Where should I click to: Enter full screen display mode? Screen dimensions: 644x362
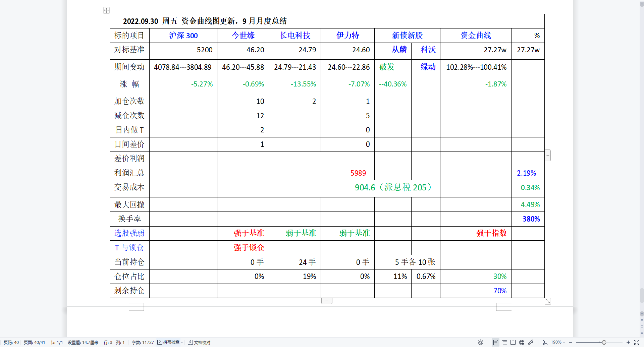click(x=637, y=343)
